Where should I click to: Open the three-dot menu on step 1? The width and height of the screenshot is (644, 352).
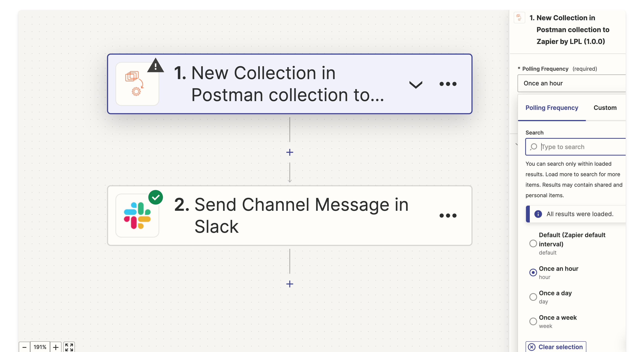(x=448, y=84)
